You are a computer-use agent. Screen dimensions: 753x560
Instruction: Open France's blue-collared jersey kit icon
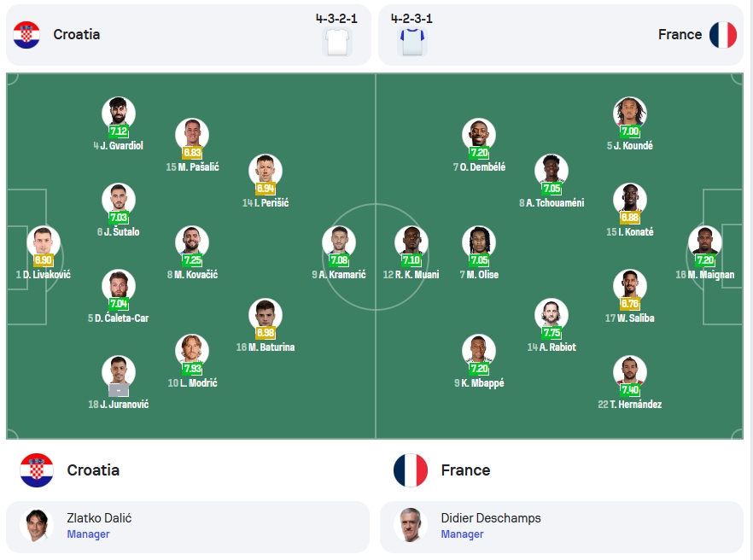[412, 42]
